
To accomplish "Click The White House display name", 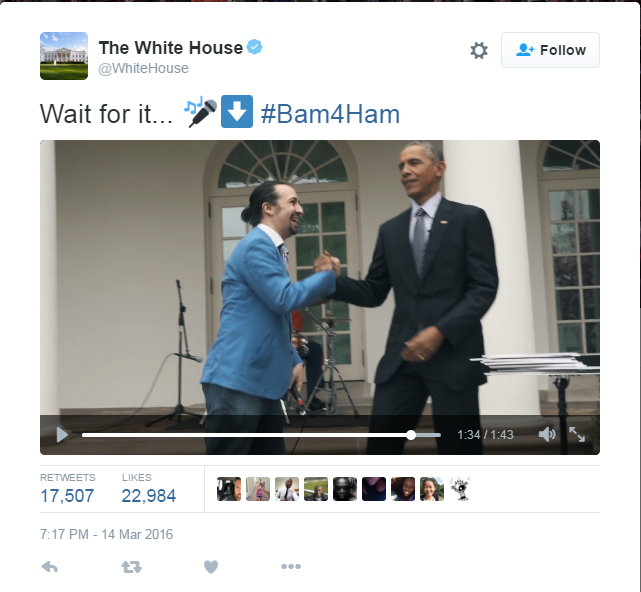I will [x=171, y=48].
